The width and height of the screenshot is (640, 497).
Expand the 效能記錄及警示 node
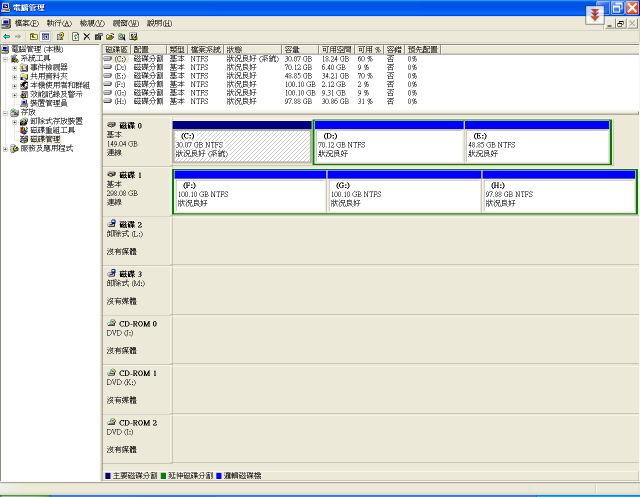(15, 95)
